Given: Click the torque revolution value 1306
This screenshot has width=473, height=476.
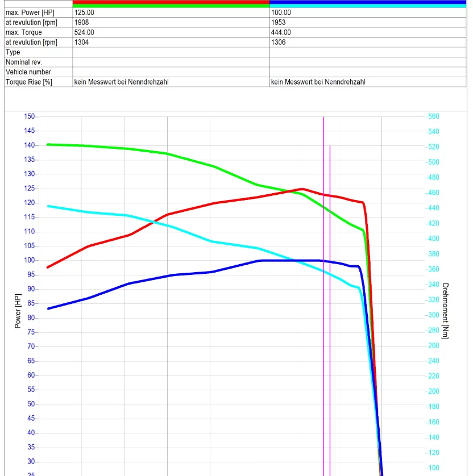Looking at the screenshot, I should point(279,42).
